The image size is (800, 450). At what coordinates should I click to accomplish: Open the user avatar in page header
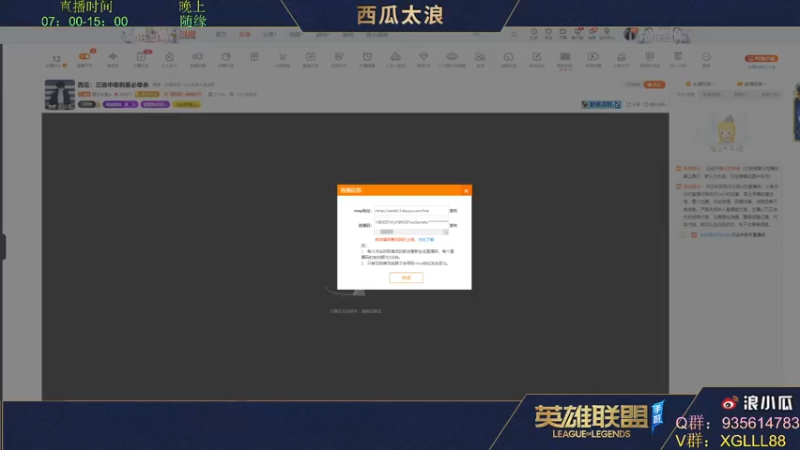pyautogui.click(x=631, y=34)
